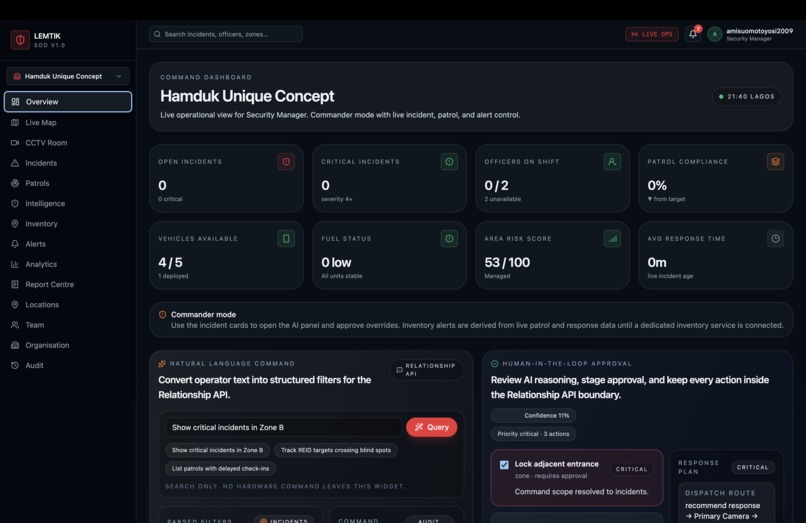806x523 pixels.
Task: Click the Fuel Status card icon
Action: [449, 239]
